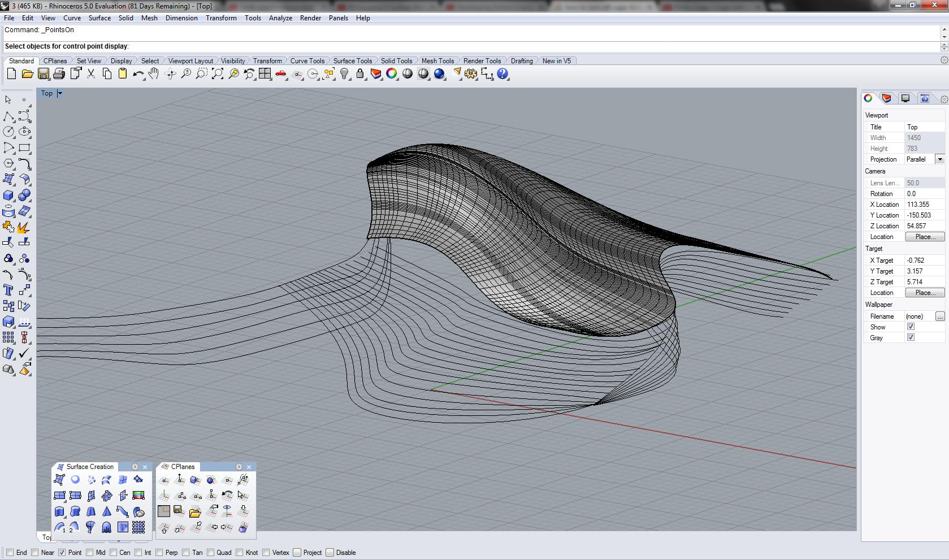The image size is (949, 560).
Task: Click Place button for camera location
Action: [x=925, y=237]
